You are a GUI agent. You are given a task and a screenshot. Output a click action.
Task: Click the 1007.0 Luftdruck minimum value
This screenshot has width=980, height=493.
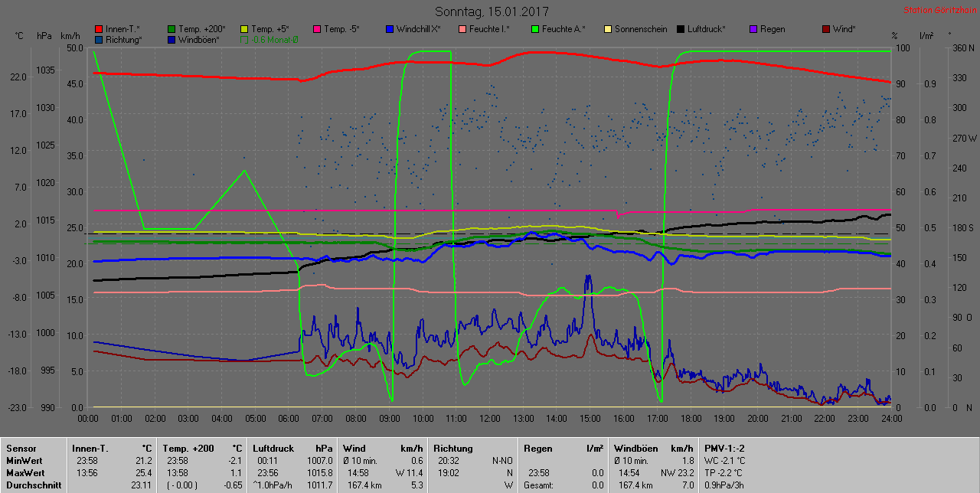(x=320, y=460)
